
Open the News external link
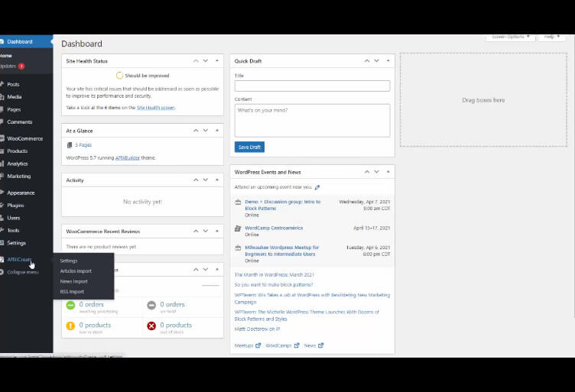click(x=314, y=345)
